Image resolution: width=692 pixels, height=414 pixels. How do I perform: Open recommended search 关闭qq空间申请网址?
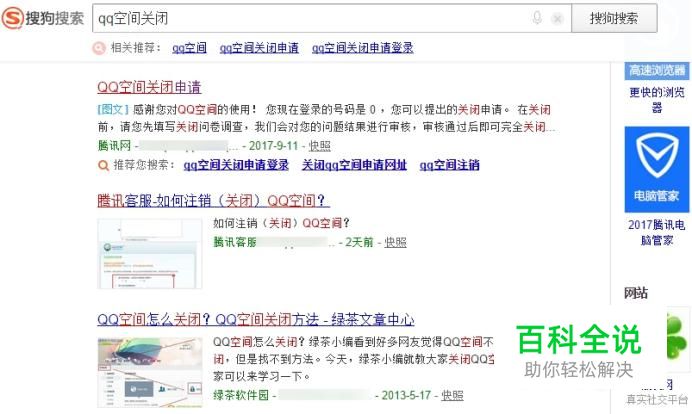pos(354,165)
